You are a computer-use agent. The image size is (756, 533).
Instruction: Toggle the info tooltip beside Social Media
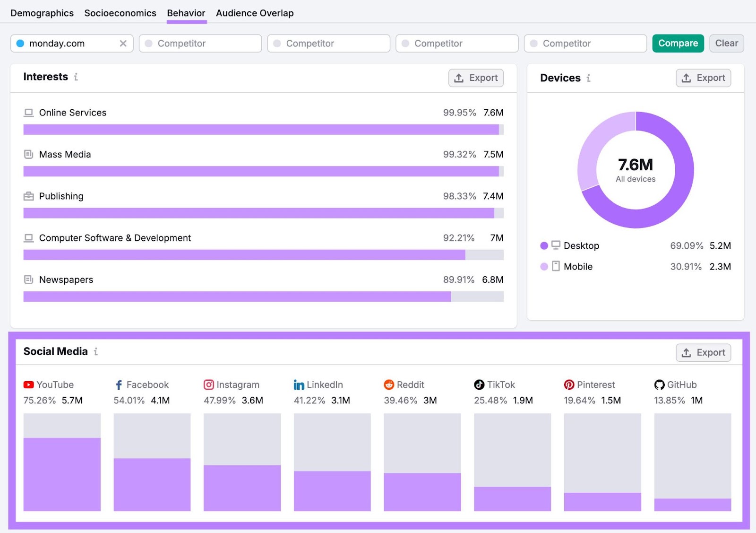coord(96,352)
